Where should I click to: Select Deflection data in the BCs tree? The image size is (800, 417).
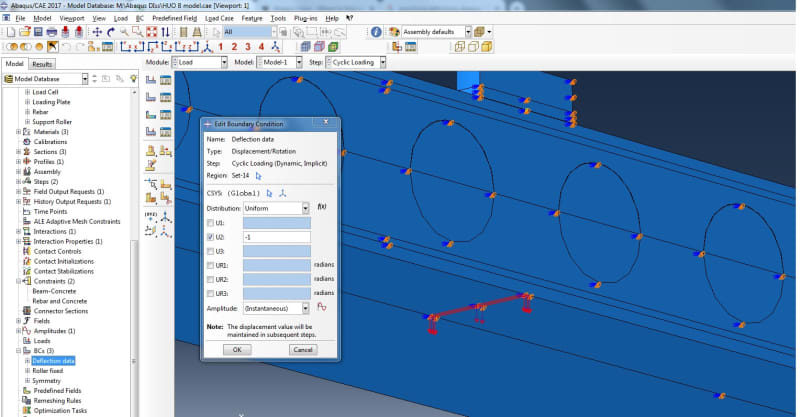[x=54, y=361]
